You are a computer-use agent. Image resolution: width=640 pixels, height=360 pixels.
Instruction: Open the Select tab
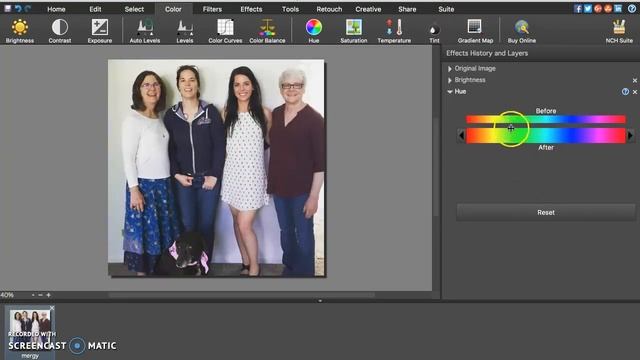134,9
